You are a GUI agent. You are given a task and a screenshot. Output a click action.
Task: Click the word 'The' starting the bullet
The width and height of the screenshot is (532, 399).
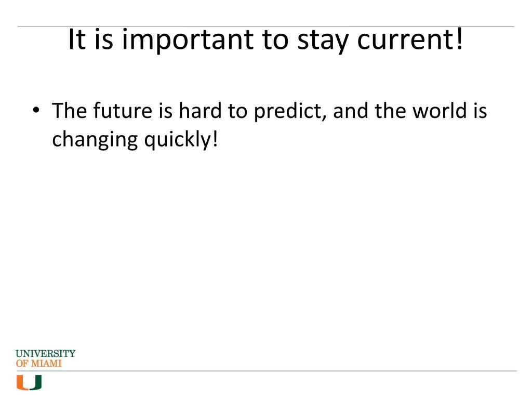tap(69, 111)
